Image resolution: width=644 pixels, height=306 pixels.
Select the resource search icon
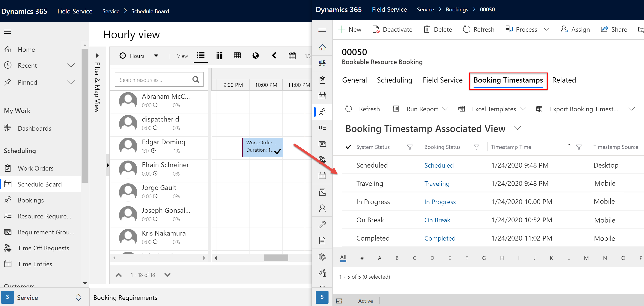pos(196,80)
